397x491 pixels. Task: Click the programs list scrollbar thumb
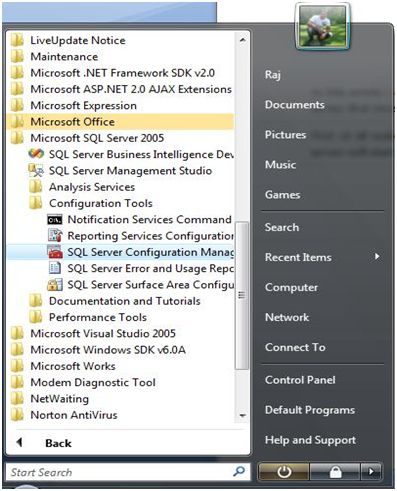[x=242, y=295]
